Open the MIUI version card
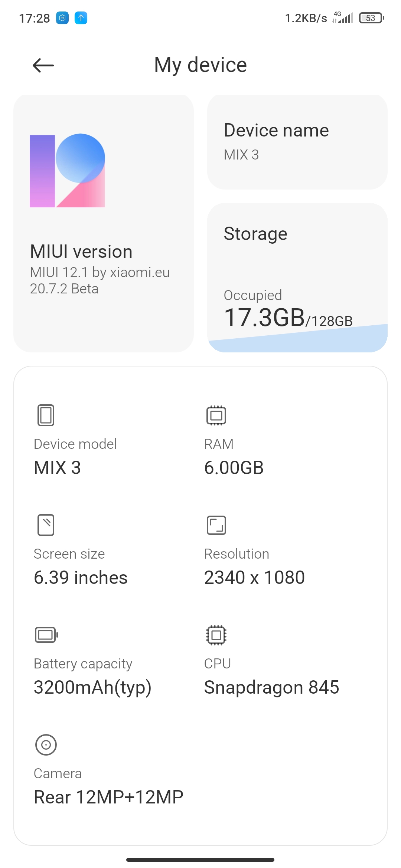The width and height of the screenshot is (401, 868). 104,224
